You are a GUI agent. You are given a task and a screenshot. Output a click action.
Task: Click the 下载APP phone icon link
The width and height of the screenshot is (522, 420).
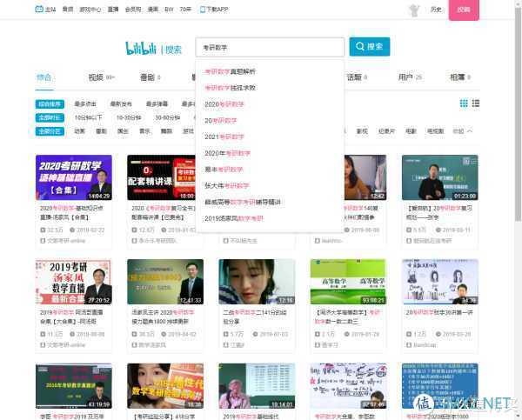(x=214, y=10)
